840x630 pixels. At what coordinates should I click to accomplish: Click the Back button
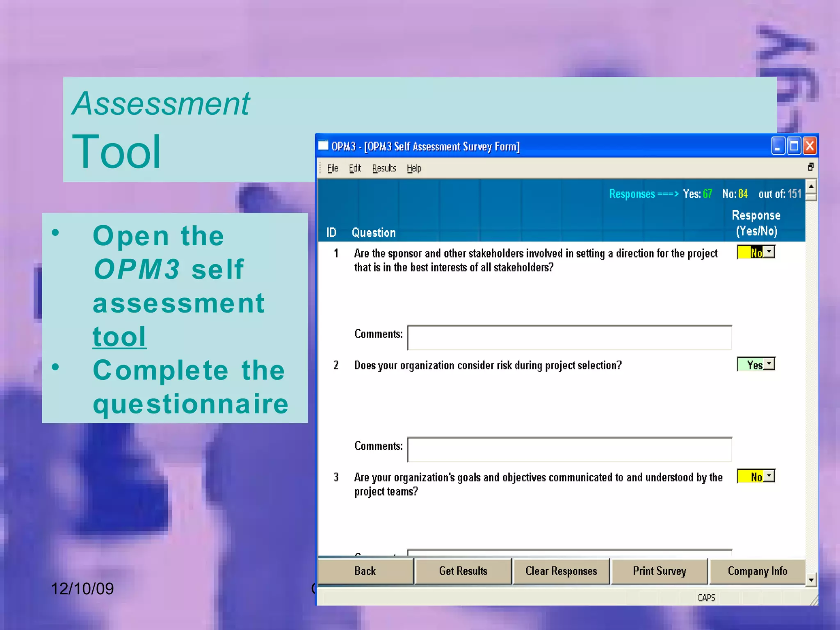(365, 571)
